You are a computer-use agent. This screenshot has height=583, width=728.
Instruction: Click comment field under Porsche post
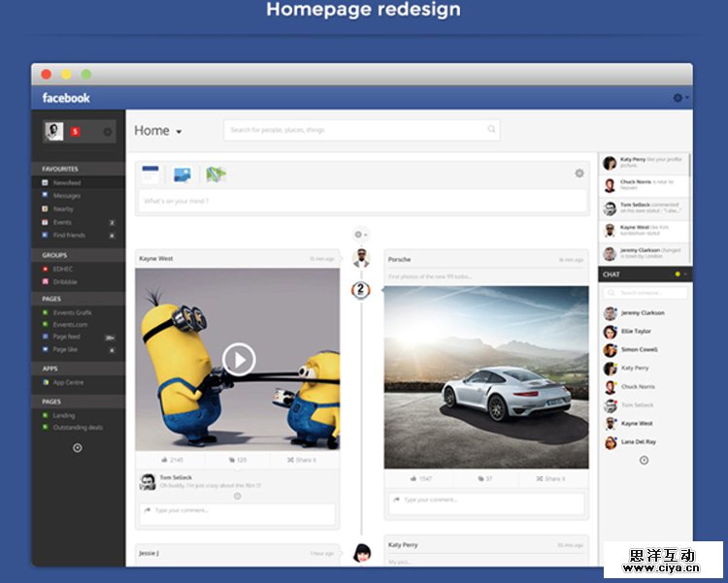[x=486, y=503]
